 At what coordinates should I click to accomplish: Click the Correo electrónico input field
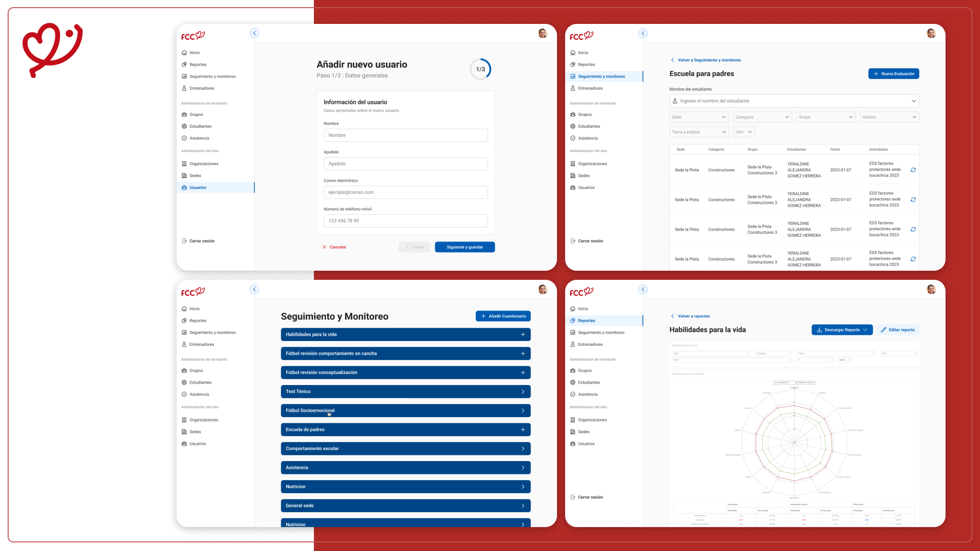pyautogui.click(x=405, y=192)
